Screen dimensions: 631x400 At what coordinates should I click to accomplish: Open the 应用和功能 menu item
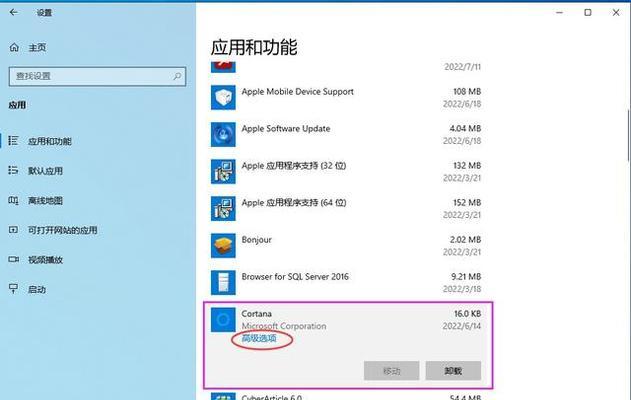[50, 141]
